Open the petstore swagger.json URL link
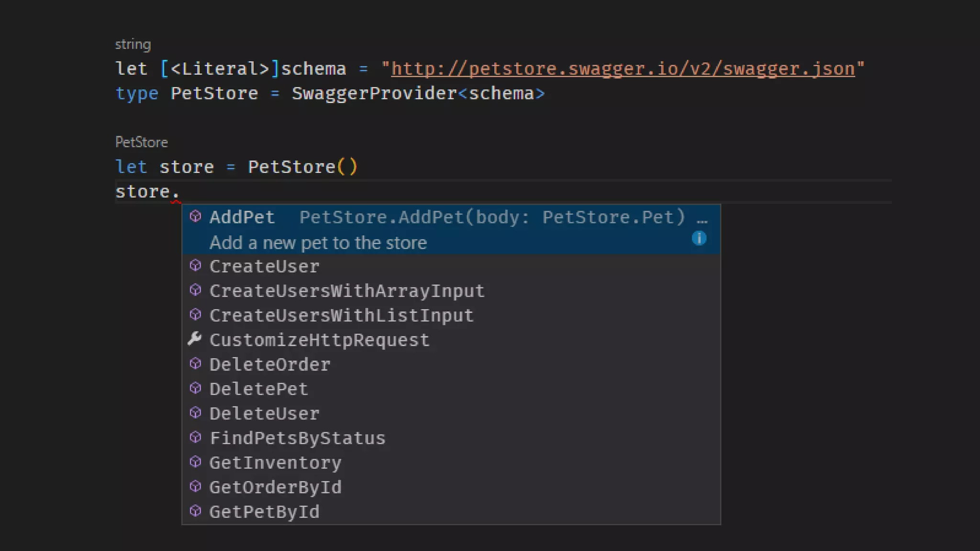The height and width of the screenshot is (551, 980). tap(623, 69)
